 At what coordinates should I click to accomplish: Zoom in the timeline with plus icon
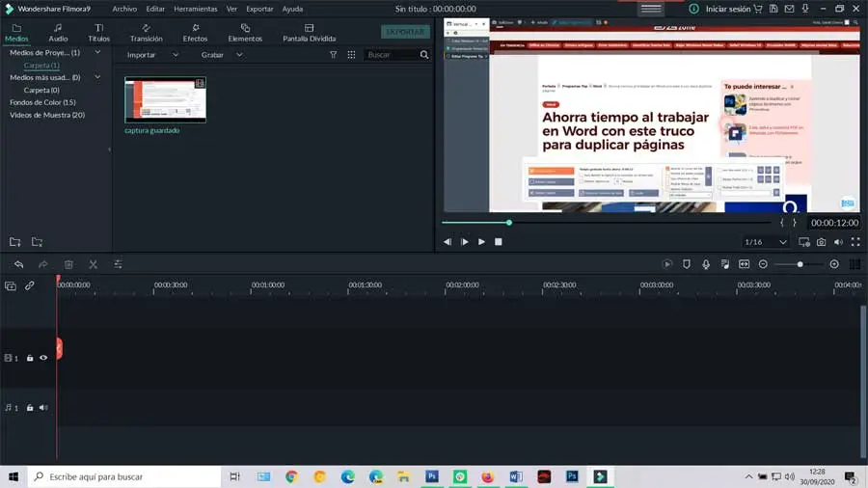[x=834, y=264]
